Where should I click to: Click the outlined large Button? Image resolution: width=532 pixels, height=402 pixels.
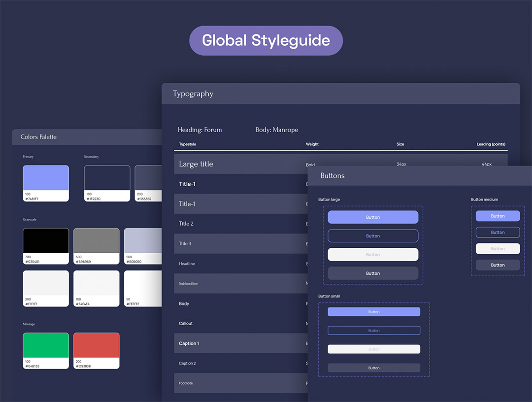[x=373, y=236]
